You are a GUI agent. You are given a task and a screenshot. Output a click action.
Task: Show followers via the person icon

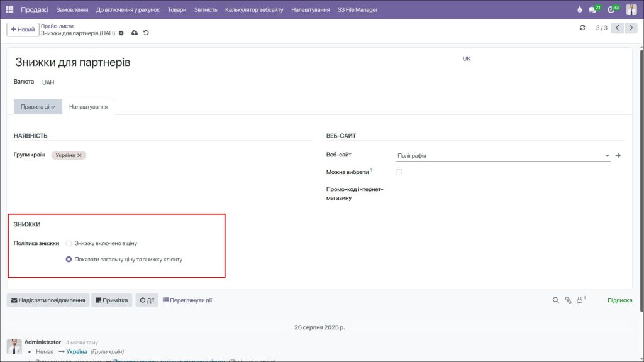pos(579,300)
